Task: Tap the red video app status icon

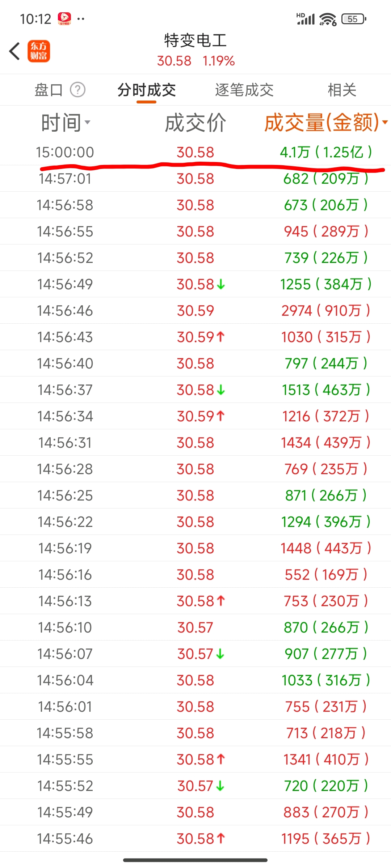Action: [64, 19]
